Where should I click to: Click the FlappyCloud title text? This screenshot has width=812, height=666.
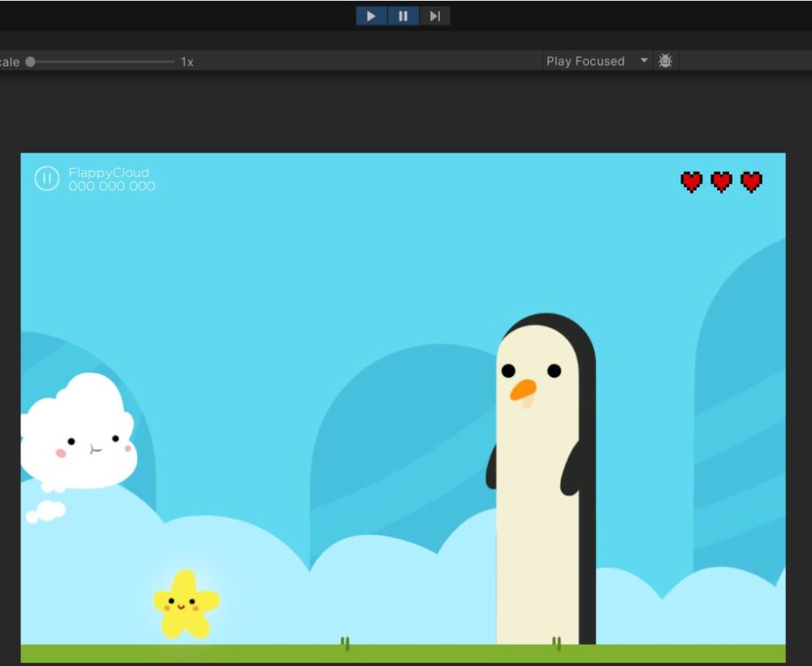(109, 173)
